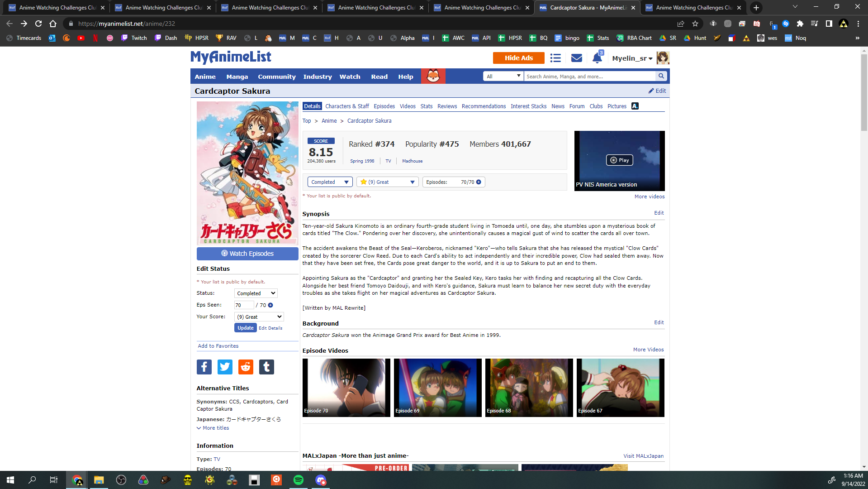Click the profile avatar picture
Image resolution: width=868 pixels, height=489 pixels.
pos(663,58)
